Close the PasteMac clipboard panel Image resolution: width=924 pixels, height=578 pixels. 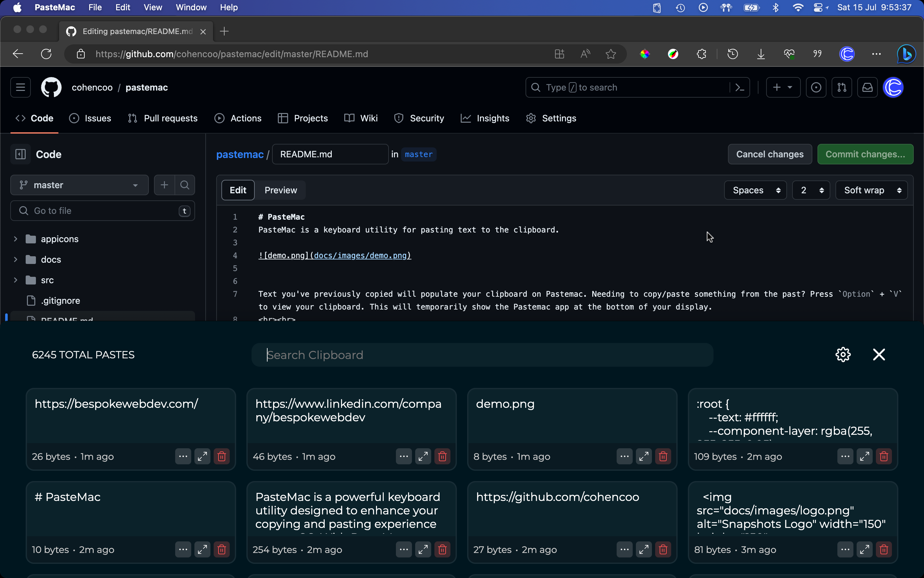(879, 355)
